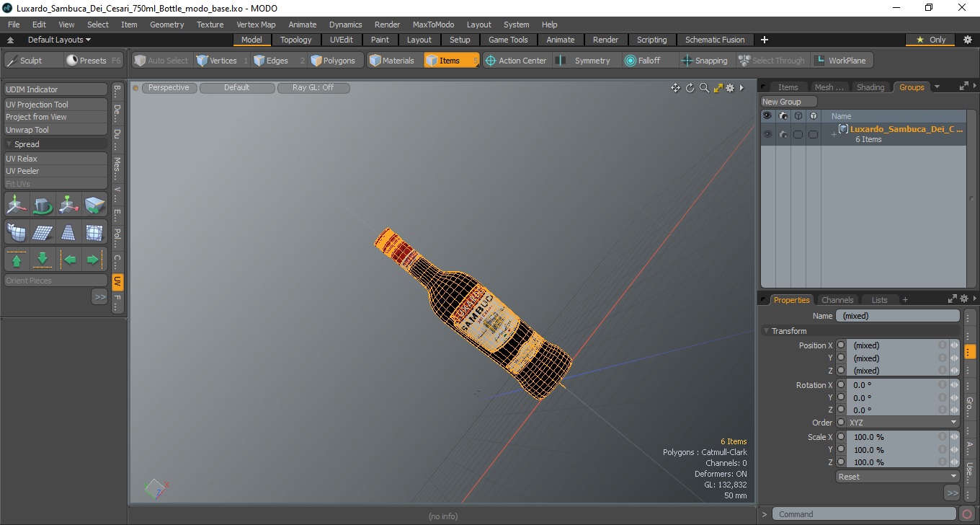Expand the Luxardo group with plus sign

pos(834,135)
